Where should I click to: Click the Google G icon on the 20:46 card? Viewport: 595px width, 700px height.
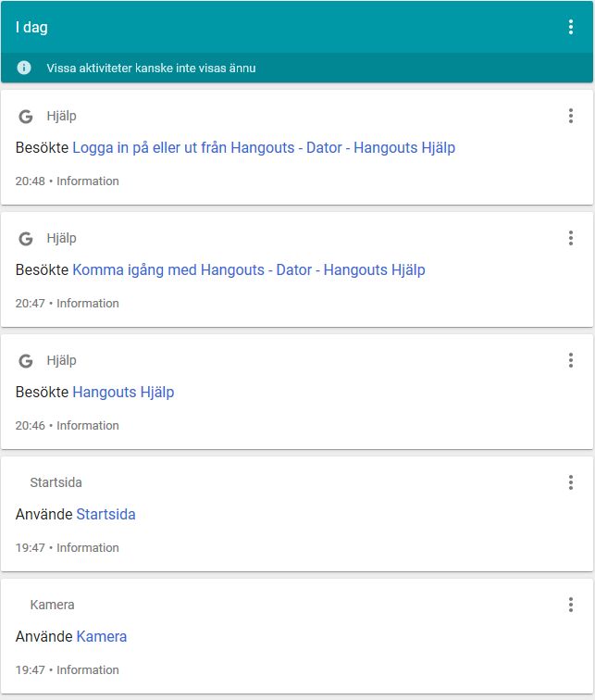click(26, 361)
